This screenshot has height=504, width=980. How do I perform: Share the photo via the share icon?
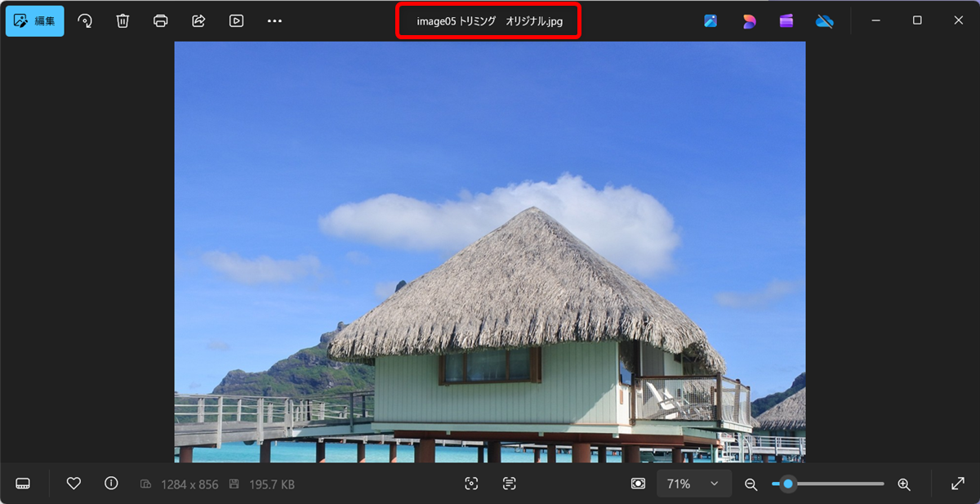pyautogui.click(x=198, y=21)
